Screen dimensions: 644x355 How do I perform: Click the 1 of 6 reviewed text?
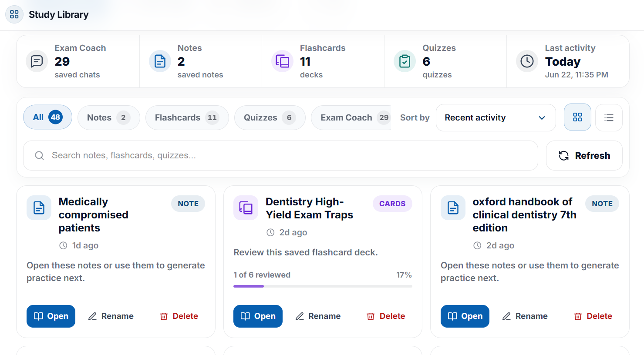click(262, 275)
